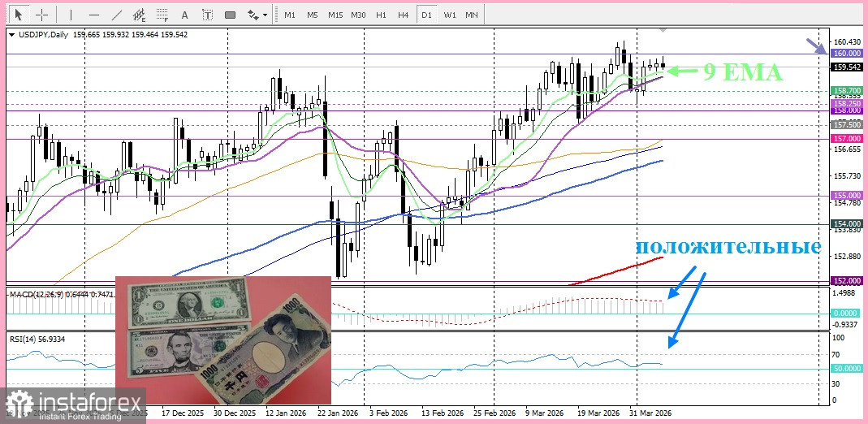Switch to M1 timeframe
The image size is (868, 424).
pos(290,15)
